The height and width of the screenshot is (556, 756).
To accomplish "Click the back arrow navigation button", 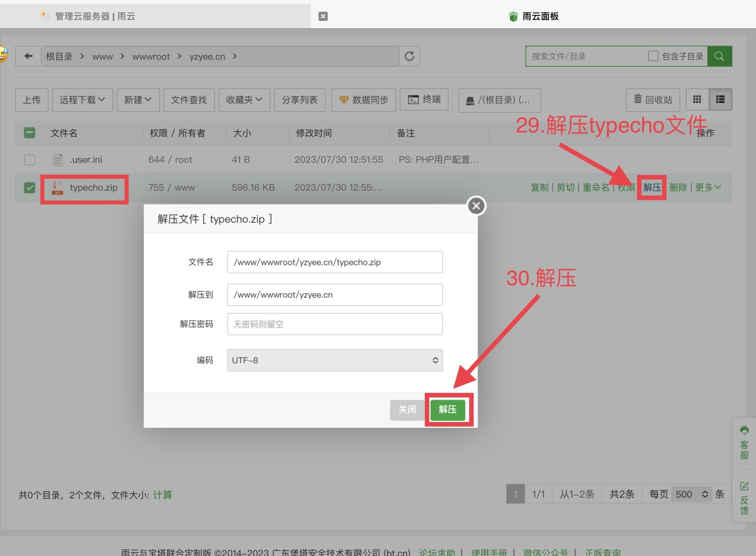I will [x=28, y=56].
